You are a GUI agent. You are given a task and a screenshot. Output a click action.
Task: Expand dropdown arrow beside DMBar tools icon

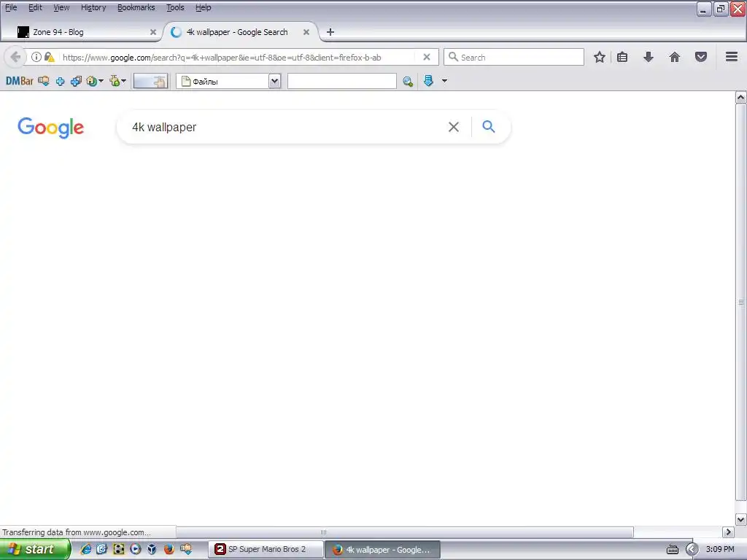[x=123, y=82]
